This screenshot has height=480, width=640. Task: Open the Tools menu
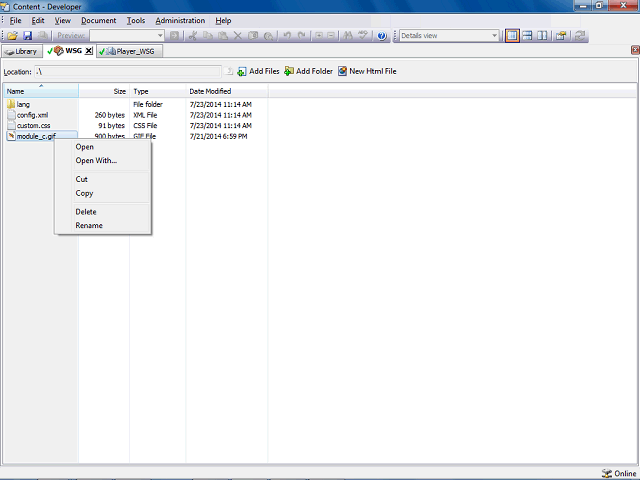[136, 20]
